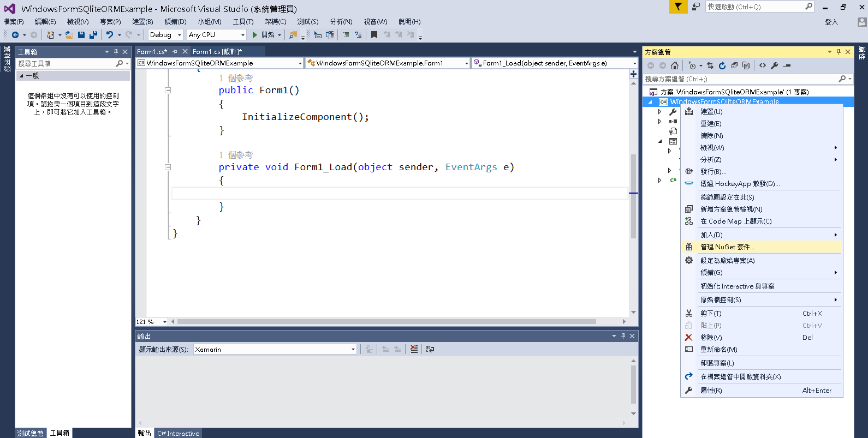Open the 工具(T) menu
This screenshot has width=868, height=438.
[243, 22]
